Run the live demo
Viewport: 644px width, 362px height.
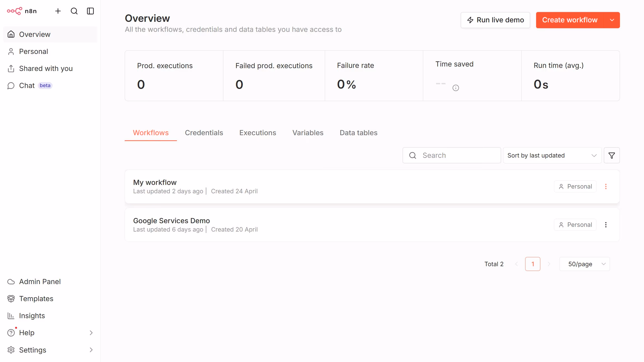tap(495, 20)
